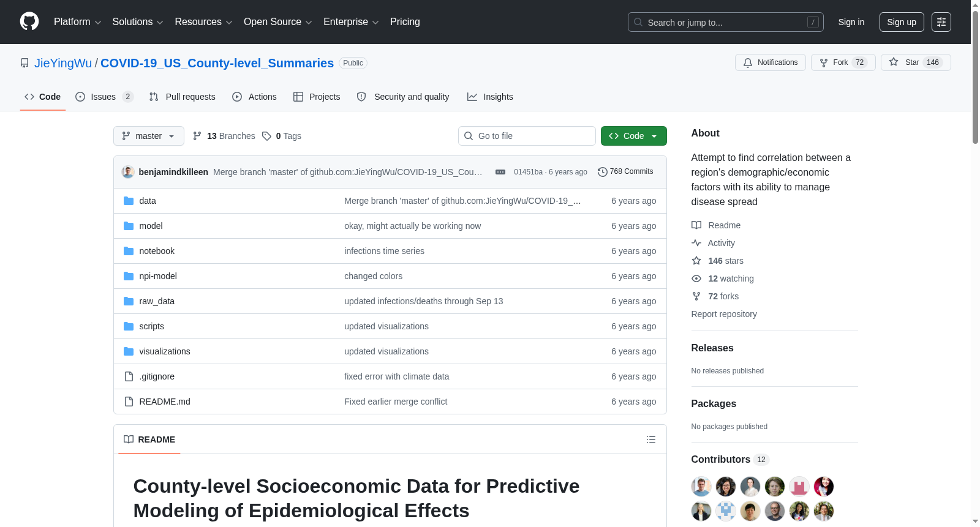Click the data folder icon
The image size is (980, 527).
tap(129, 201)
